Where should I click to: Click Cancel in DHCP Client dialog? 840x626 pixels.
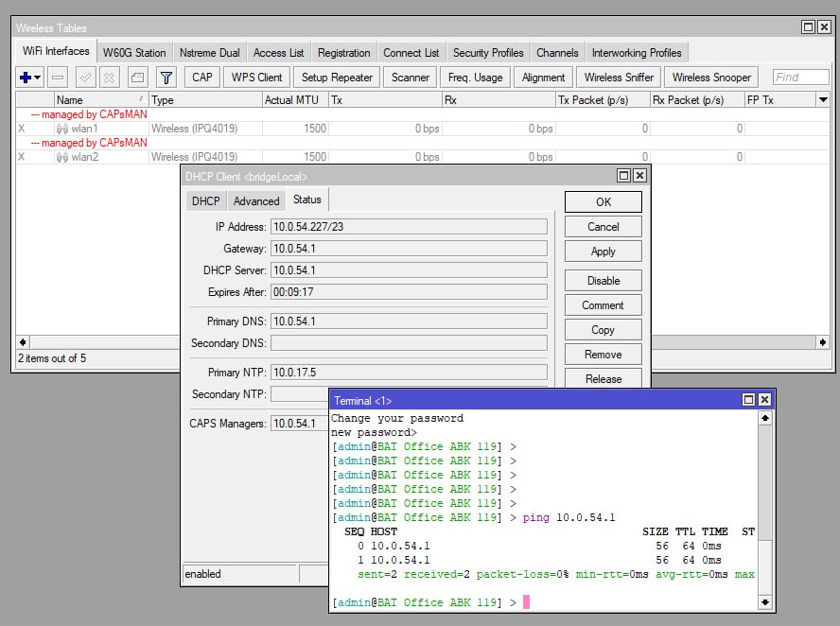[604, 227]
